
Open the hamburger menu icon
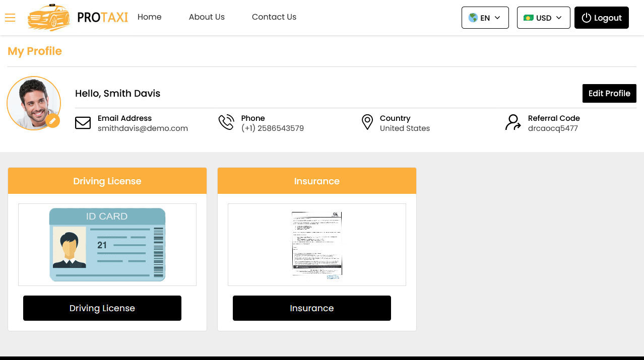[x=10, y=18]
